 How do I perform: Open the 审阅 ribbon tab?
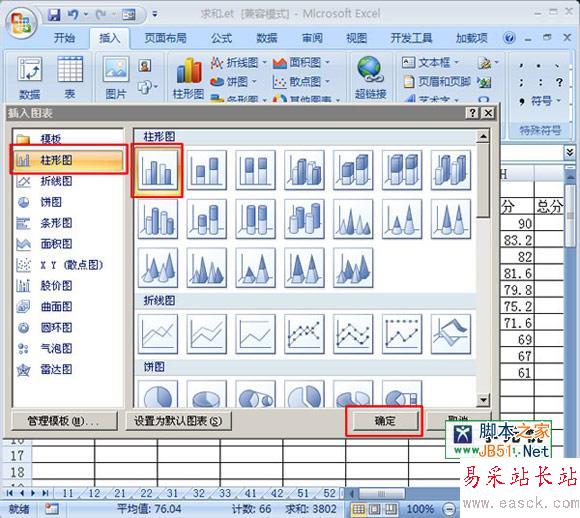pyautogui.click(x=312, y=38)
